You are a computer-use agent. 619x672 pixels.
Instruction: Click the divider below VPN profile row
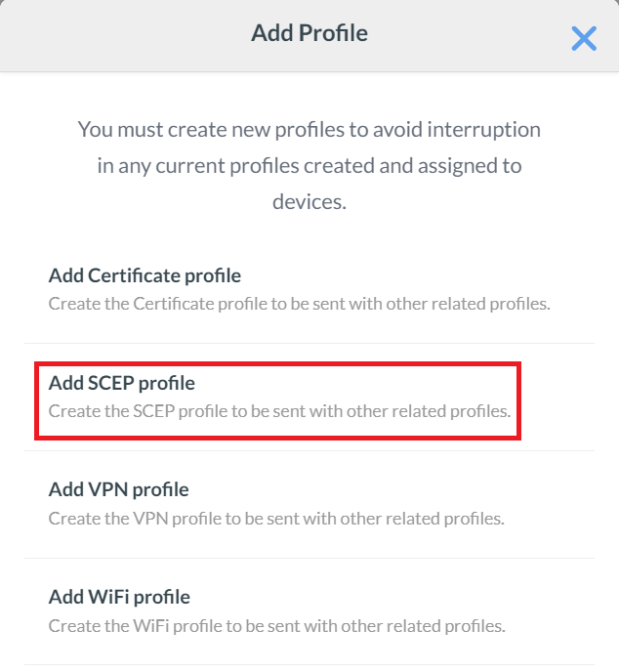[309, 558]
